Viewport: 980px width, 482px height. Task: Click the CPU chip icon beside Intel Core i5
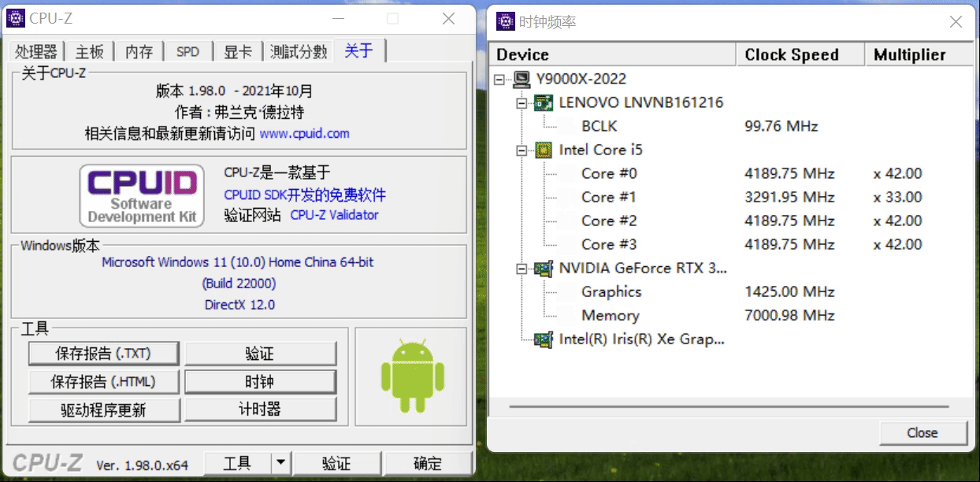pos(543,150)
